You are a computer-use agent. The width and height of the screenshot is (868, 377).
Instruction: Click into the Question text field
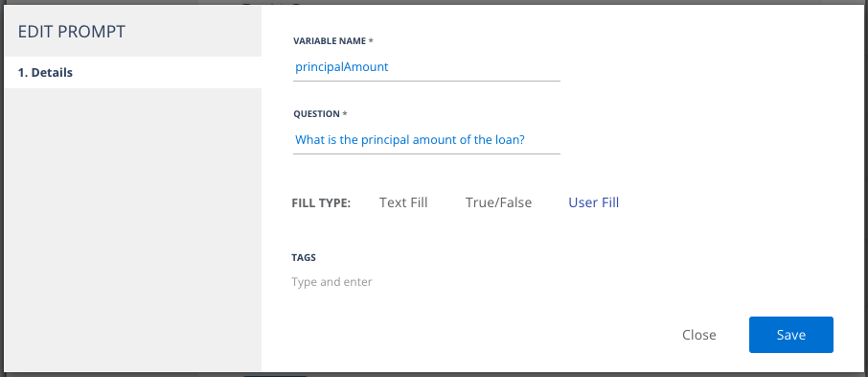coord(426,140)
